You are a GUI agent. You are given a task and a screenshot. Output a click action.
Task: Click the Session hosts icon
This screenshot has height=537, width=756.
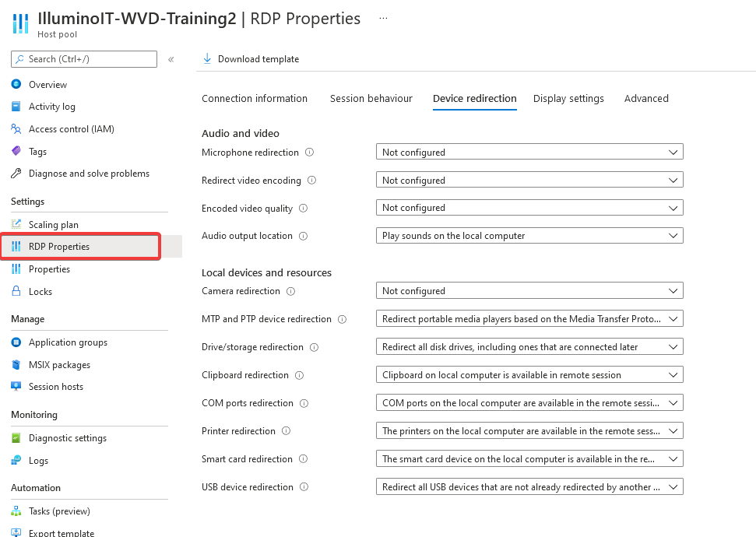(x=16, y=386)
